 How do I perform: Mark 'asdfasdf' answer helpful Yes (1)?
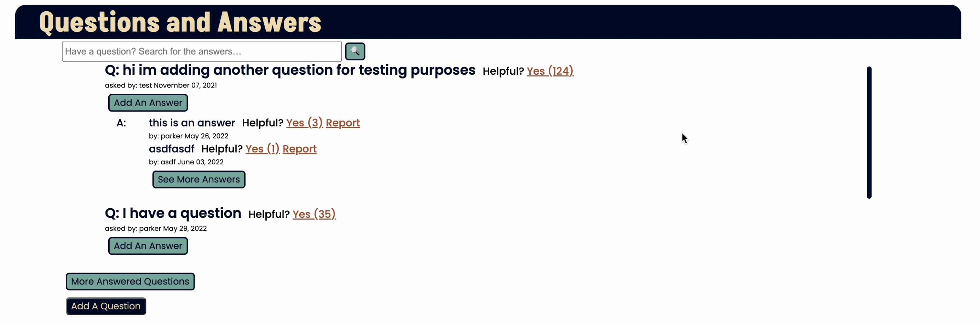[263, 148]
